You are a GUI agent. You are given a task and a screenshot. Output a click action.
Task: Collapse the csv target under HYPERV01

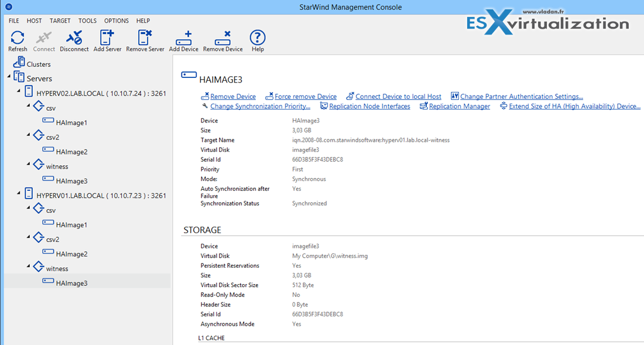click(28, 209)
